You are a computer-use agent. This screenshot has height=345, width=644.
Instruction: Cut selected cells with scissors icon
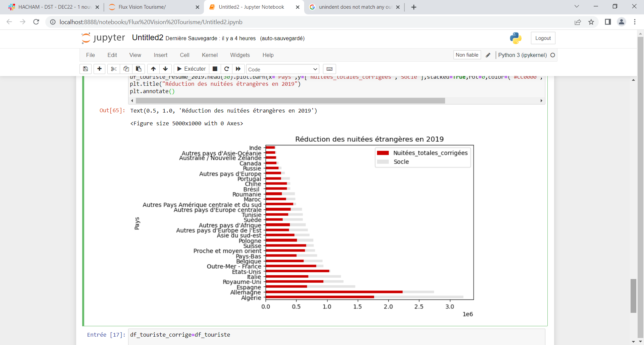coord(114,69)
